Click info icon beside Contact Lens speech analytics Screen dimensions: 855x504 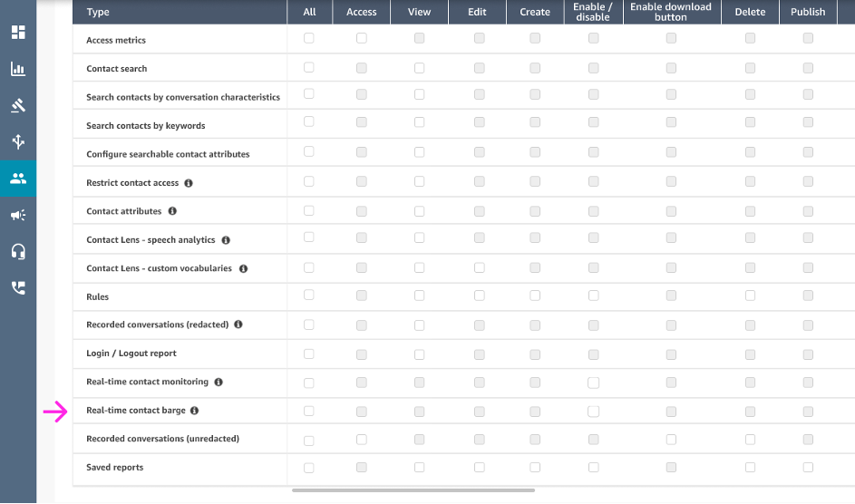tap(226, 239)
